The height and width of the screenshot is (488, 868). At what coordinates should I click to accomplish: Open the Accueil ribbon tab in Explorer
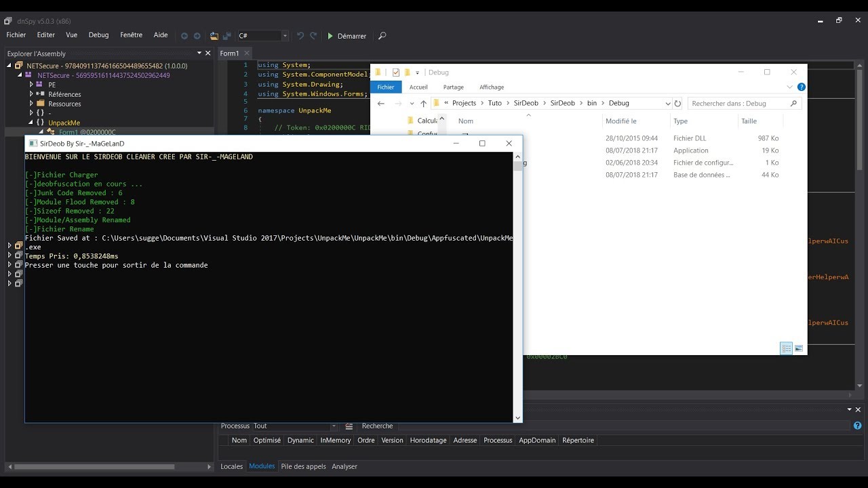418,87
